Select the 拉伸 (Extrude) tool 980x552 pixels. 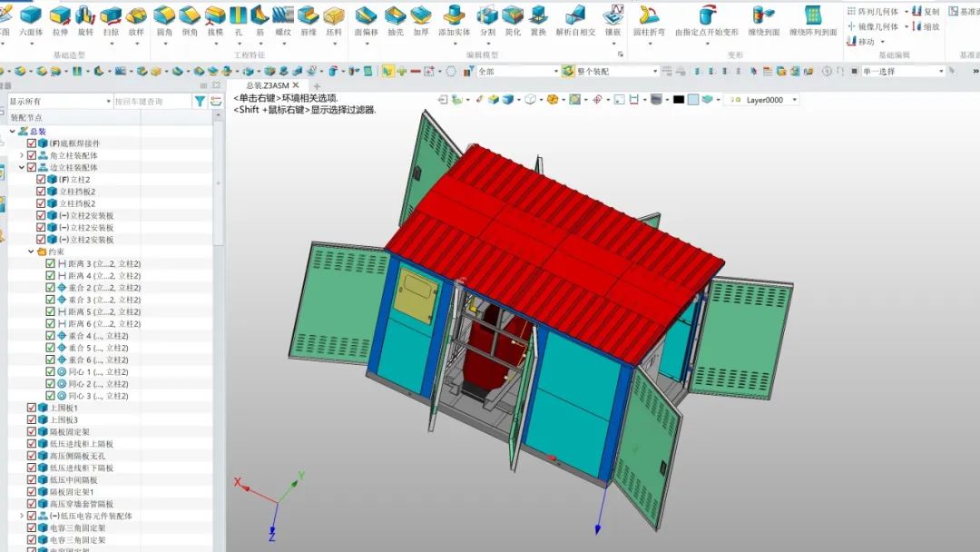pos(60,17)
